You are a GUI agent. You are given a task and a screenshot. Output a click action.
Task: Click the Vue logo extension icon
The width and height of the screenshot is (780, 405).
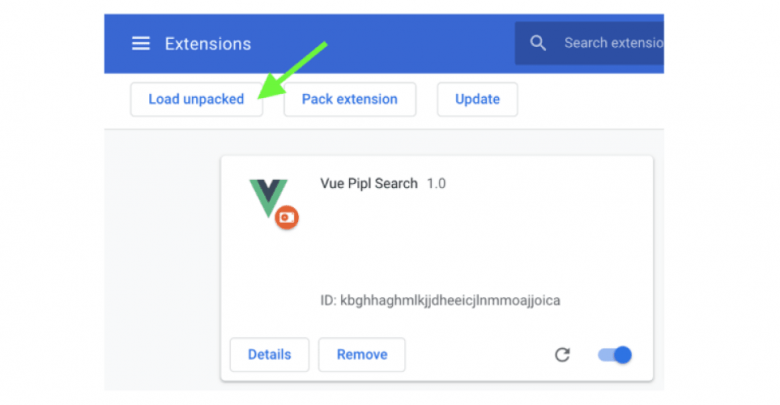point(269,198)
